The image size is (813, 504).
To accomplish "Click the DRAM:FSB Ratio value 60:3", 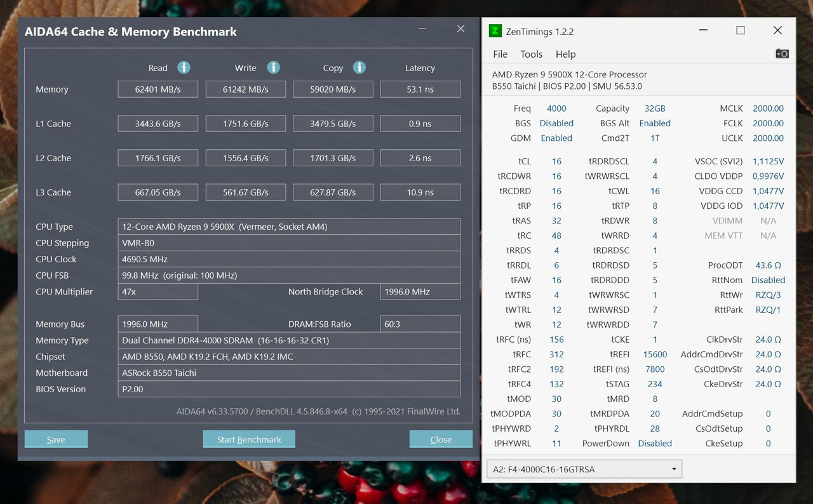I will click(420, 324).
